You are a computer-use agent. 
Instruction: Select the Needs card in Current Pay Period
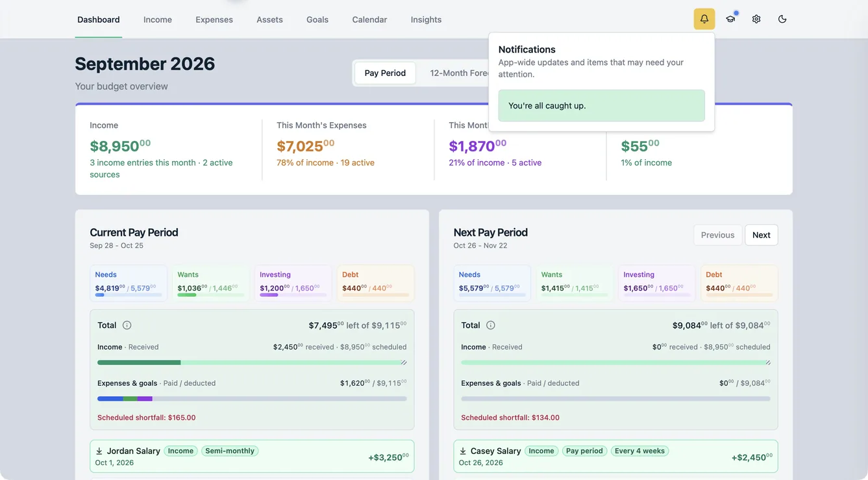tap(129, 283)
